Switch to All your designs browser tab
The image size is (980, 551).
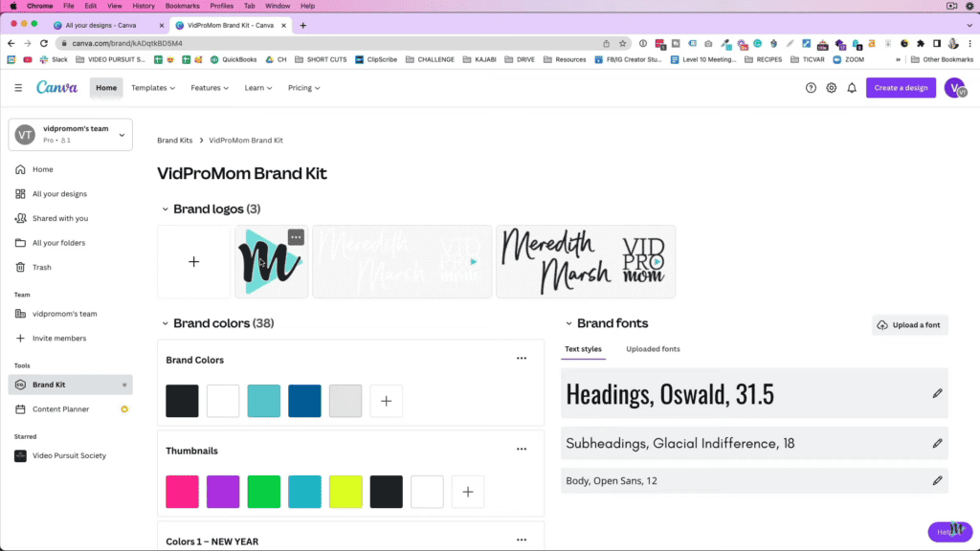[x=109, y=26]
